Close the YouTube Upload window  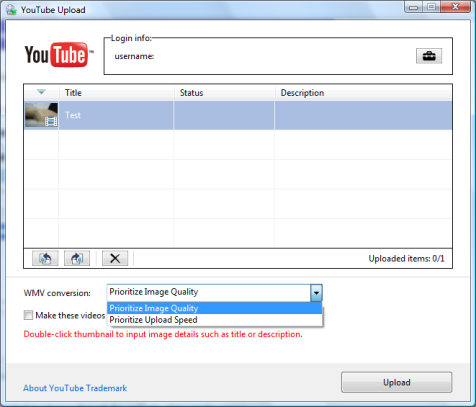[x=455, y=7]
